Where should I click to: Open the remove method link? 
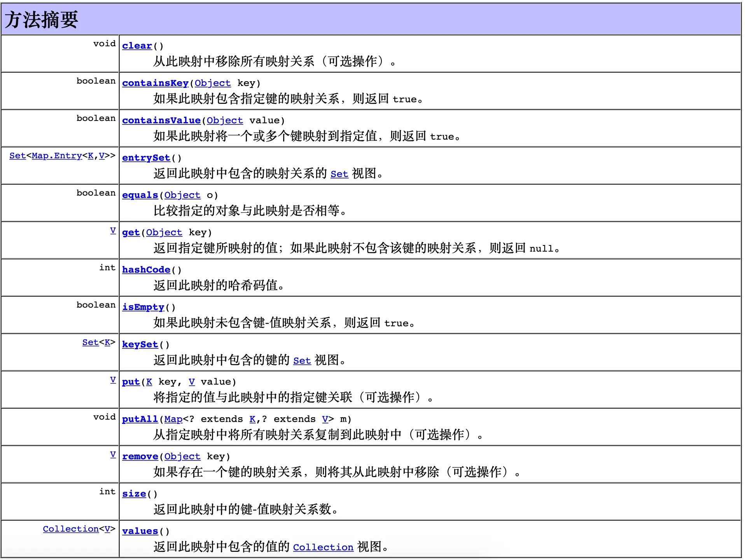point(140,457)
